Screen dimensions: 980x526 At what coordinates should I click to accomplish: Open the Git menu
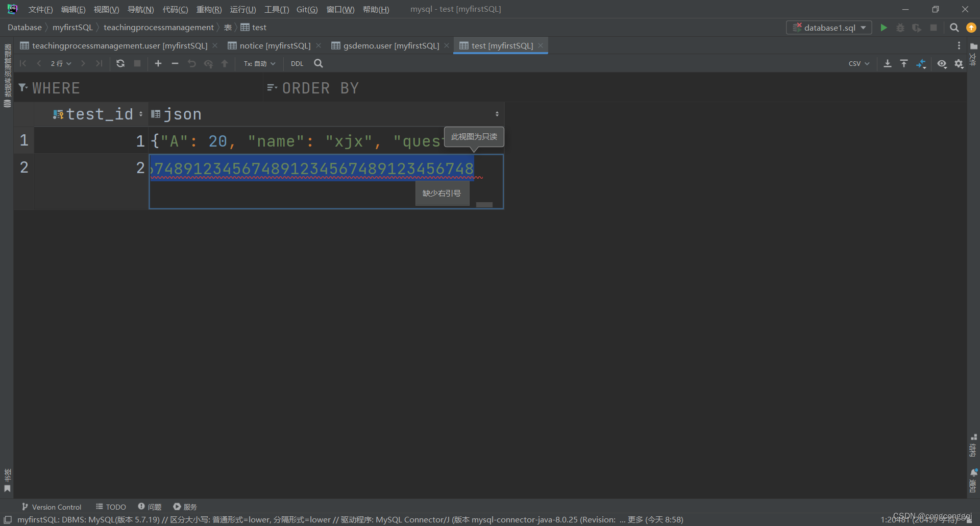(307, 9)
